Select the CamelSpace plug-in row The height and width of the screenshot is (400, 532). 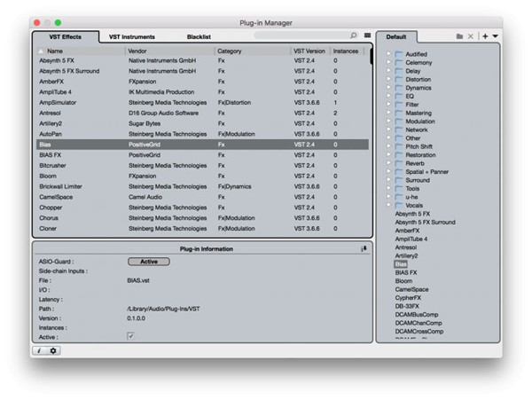pyautogui.click(x=202, y=197)
